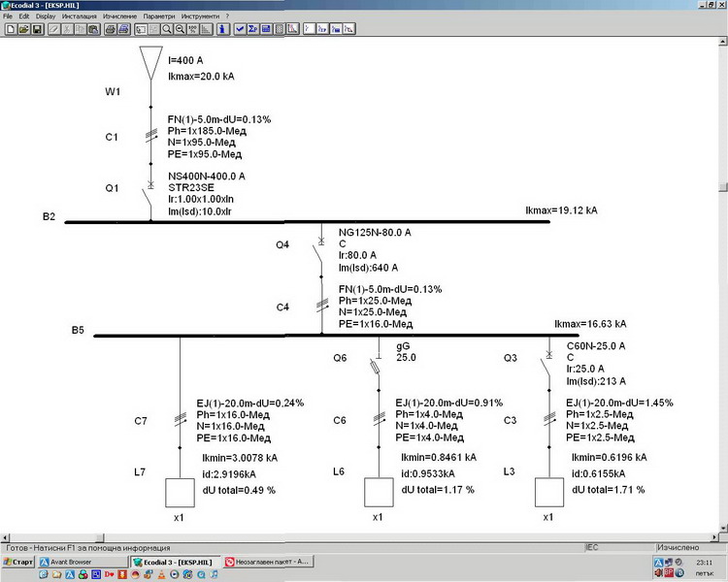Click the blue checkmark toolbar icon
This screenshot has height=582, width=728.
(x=239, y=29)
